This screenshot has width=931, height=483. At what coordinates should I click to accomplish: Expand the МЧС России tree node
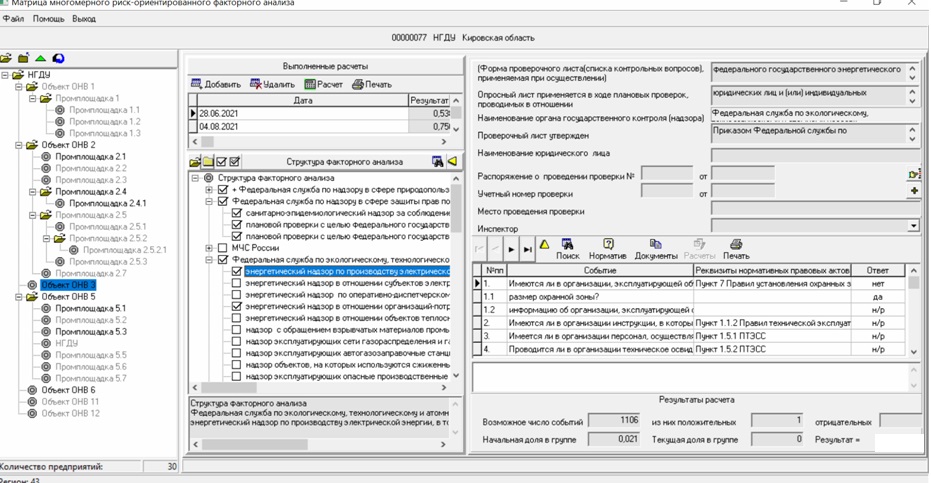pos(209,248)
